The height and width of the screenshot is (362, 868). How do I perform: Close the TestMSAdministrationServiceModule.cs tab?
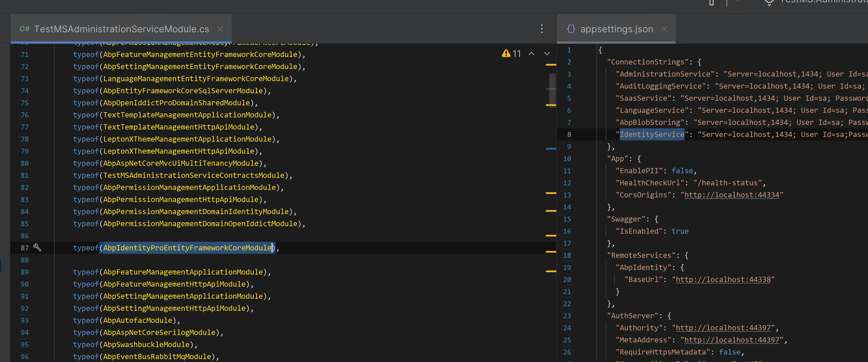pyautogui.click(x=220, y=29)
